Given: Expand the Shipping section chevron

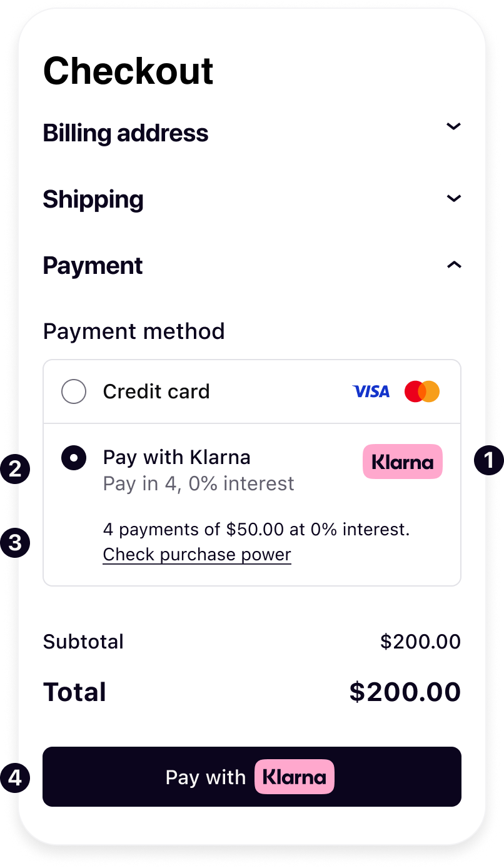Looking at the screenshot, I should (x=453, y=198).
